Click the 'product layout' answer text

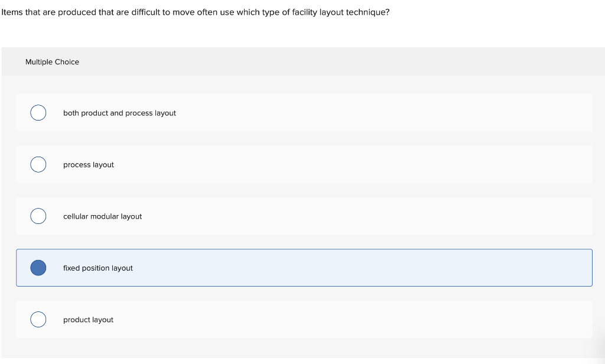coord(88,320)
